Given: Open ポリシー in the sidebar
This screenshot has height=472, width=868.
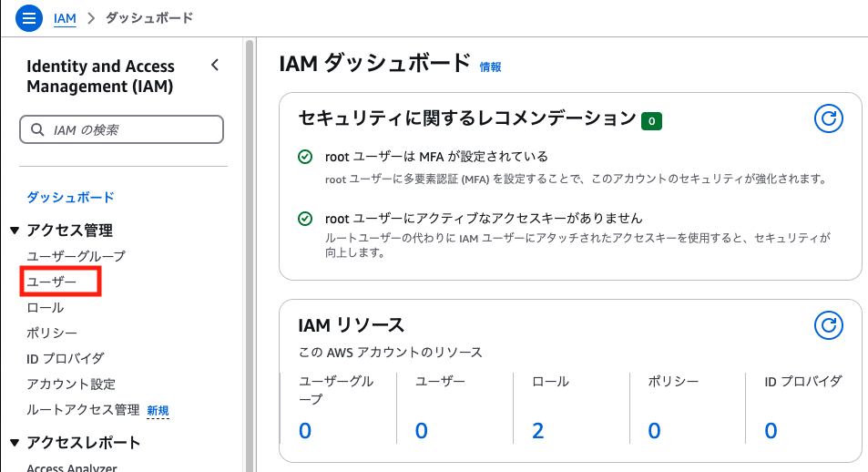Looking at the screenshot, I should [52, 333].
